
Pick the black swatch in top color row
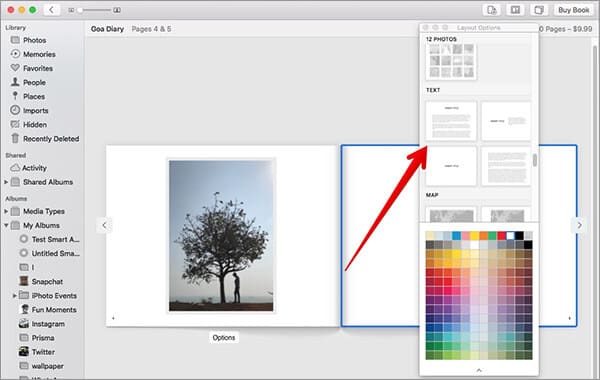click(519, 235)
